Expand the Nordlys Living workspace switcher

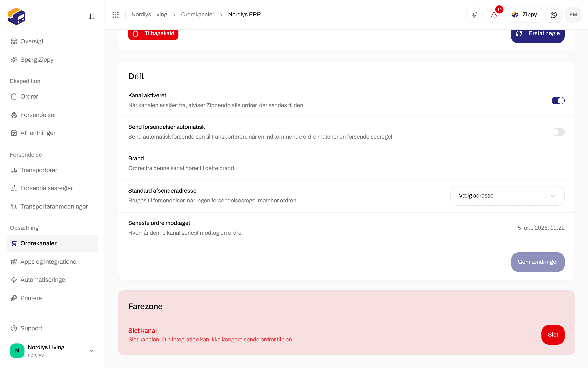(52, 351)
